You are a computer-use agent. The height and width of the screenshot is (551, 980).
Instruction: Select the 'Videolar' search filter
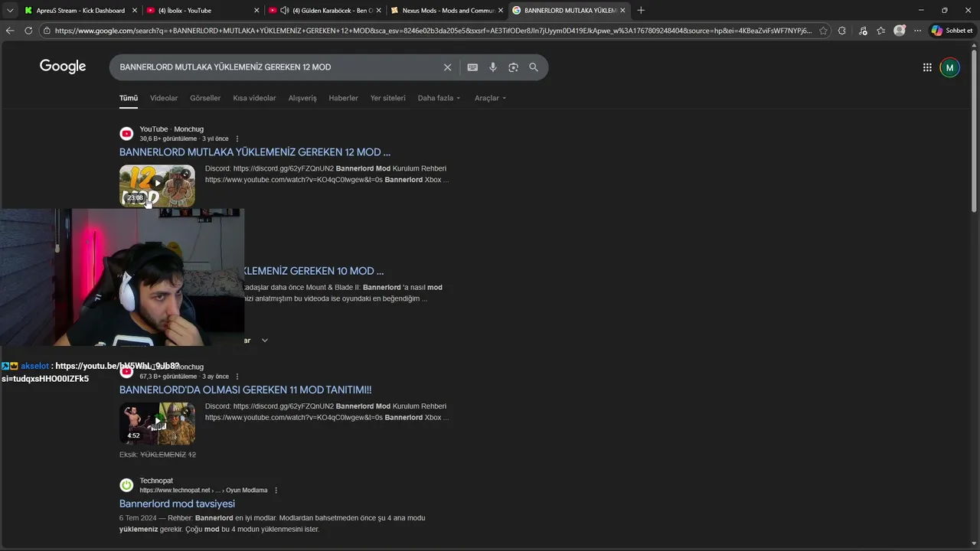(164, 98)
